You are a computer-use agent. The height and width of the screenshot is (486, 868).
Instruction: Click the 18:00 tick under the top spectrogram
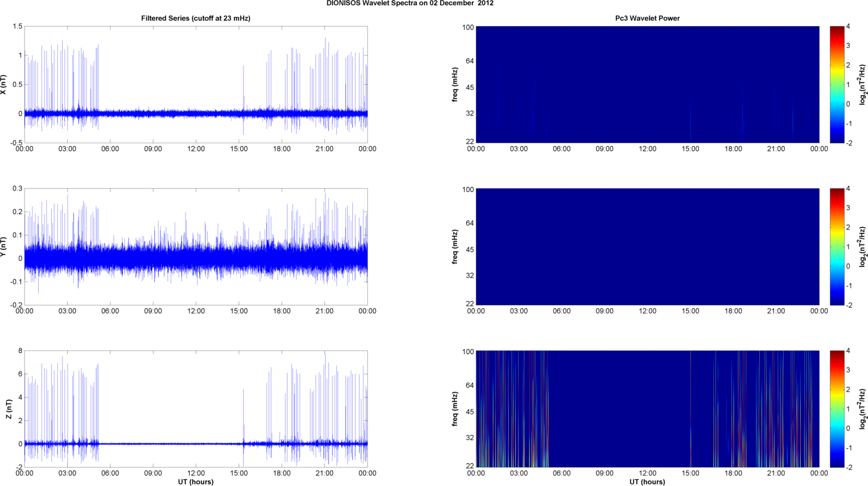click(x=733, y=149)
